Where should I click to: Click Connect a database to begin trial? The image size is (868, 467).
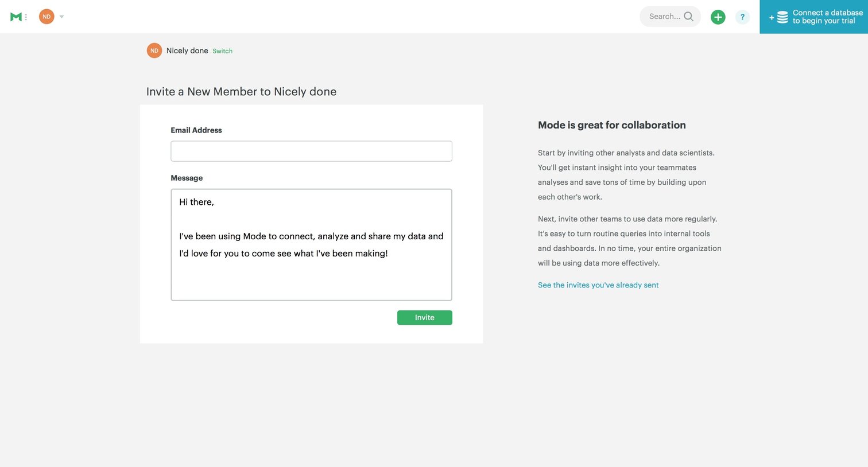[813, 17]
